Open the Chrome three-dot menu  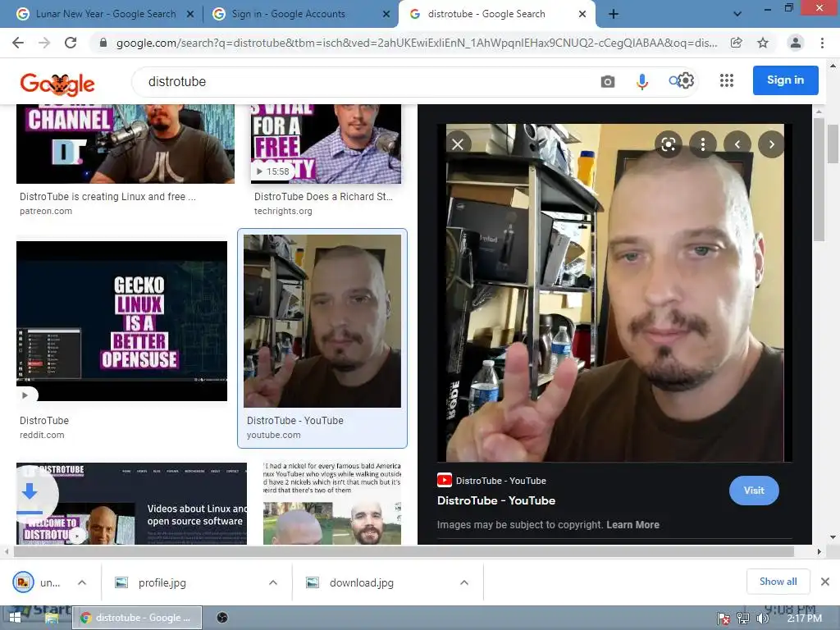coord(822,43)
